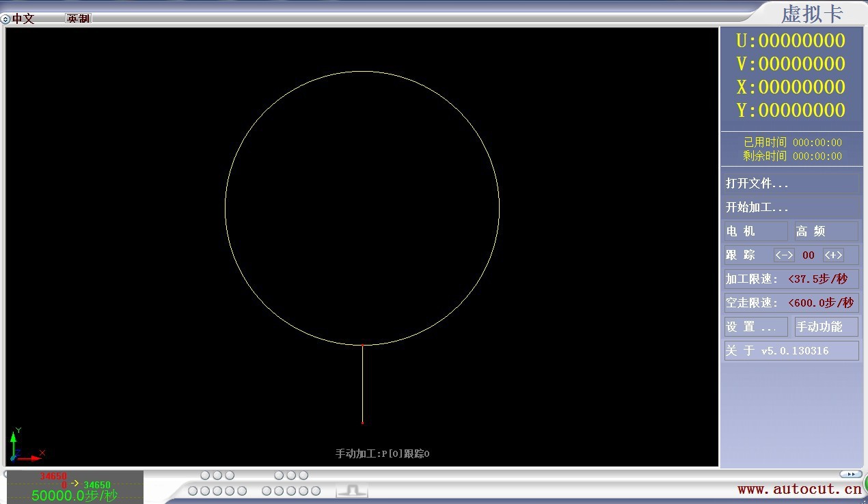Click the 关于 v5.0.130316 about button

[x=791, y=351]
